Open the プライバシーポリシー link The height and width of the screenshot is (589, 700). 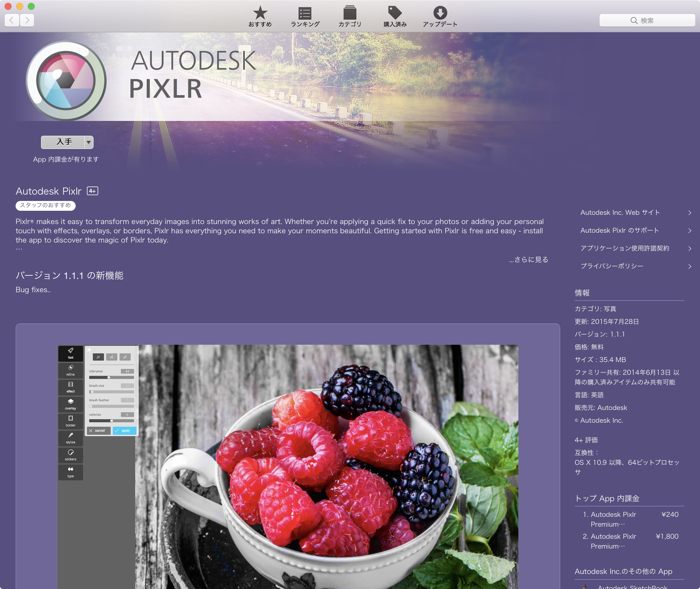pos(612,266)
